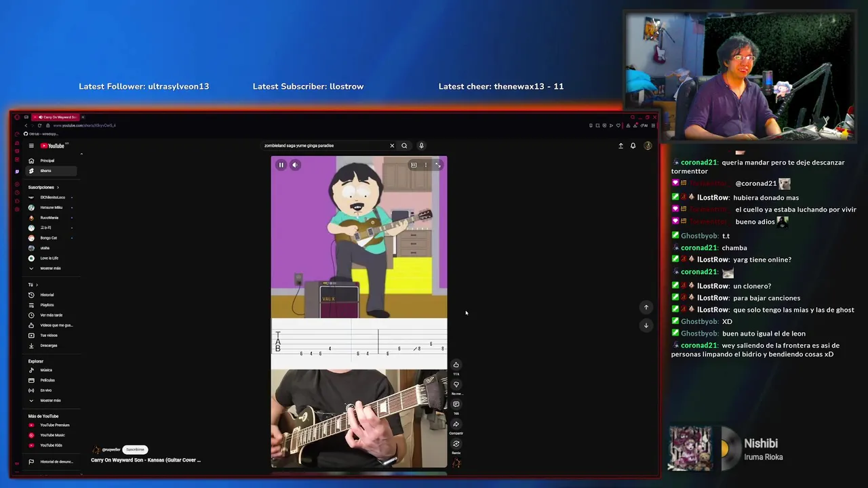Mute the Short's volume speaker icon

295,165
